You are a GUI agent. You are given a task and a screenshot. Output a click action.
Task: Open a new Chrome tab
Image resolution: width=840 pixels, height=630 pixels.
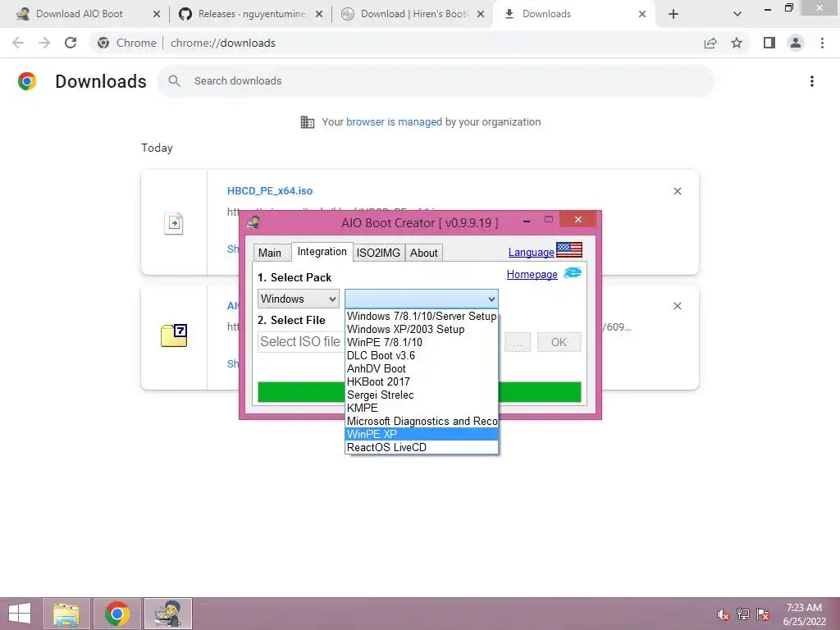673,14
